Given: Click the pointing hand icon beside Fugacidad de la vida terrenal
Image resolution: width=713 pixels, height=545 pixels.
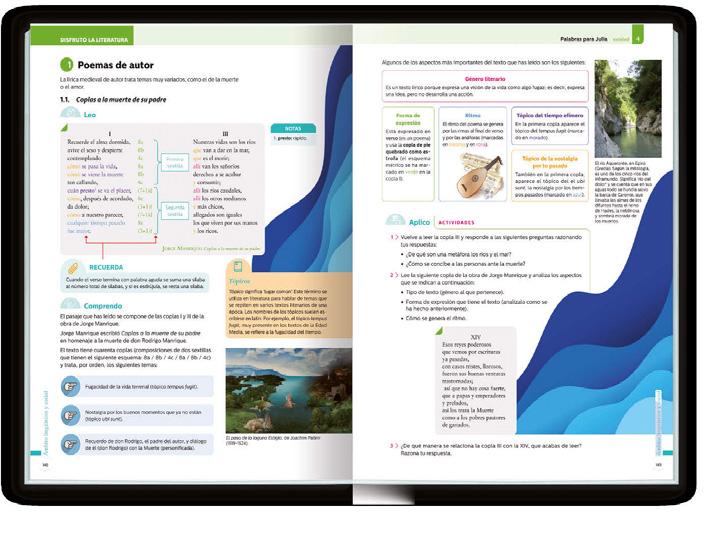Looking at the screenshot, I should (x=70, y=387).
